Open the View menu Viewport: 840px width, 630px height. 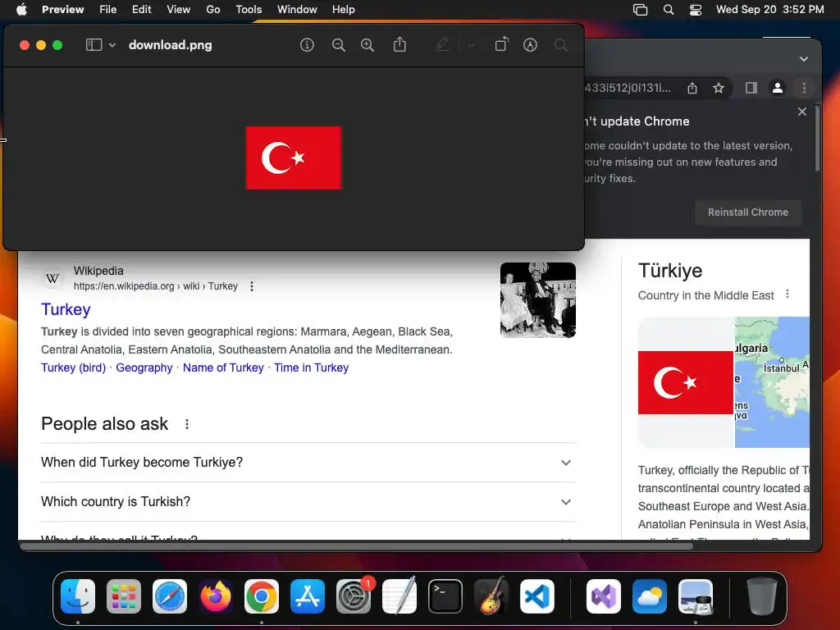tap(178, 9)
